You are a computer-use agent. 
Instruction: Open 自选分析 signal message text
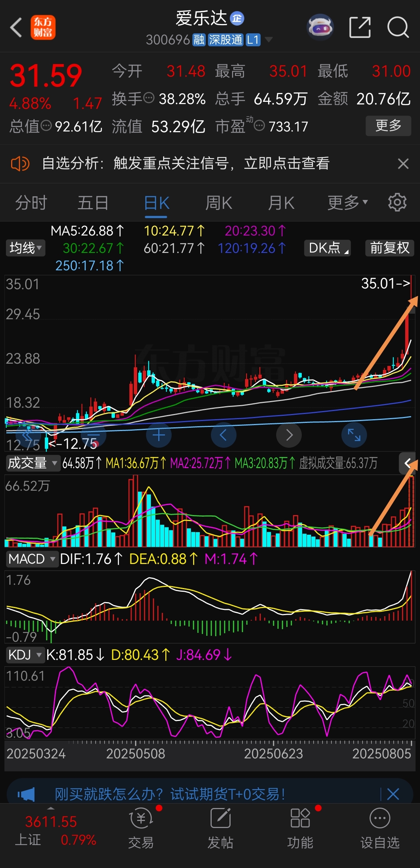tap(186, 163)
